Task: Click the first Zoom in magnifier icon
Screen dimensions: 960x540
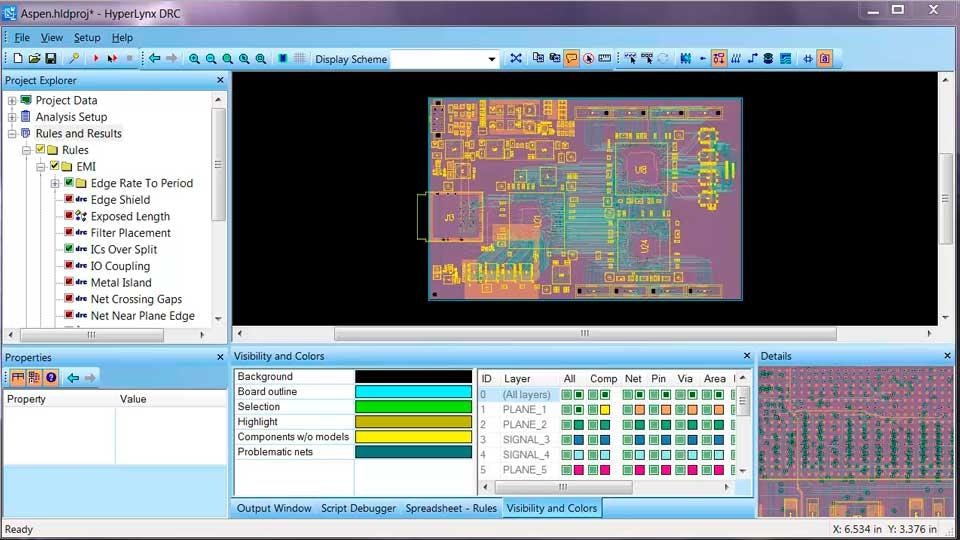Action: click(x=194, y=59)
